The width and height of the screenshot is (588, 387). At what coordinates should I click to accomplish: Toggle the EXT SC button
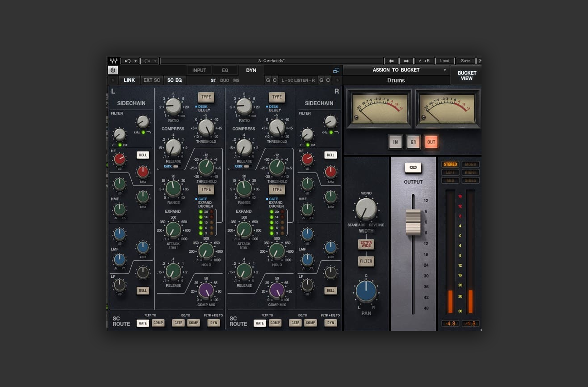pos(152,80)
